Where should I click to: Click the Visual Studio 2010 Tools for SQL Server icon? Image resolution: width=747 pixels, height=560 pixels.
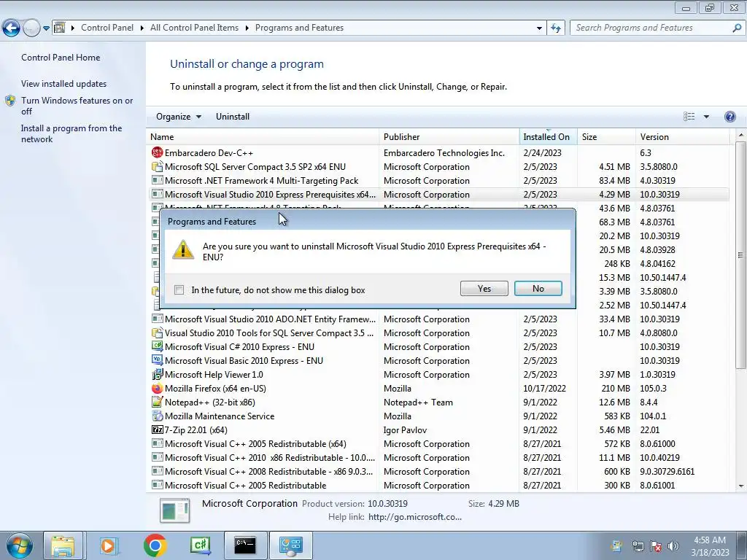click(157, 332)
